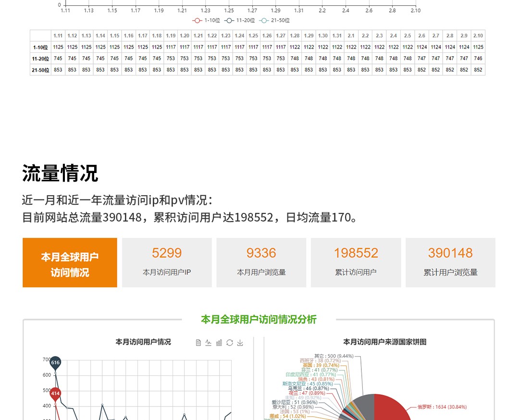Click table column header 1.28
The width and height of the screenshot is (519, 420).
tap(295, 36)
